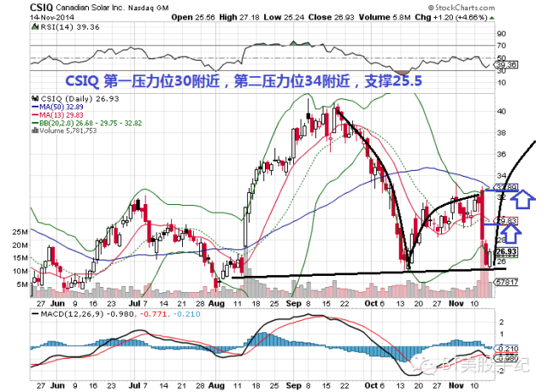
Task: Click the Close 26.93 header value
Action: (x=331, y=17)
